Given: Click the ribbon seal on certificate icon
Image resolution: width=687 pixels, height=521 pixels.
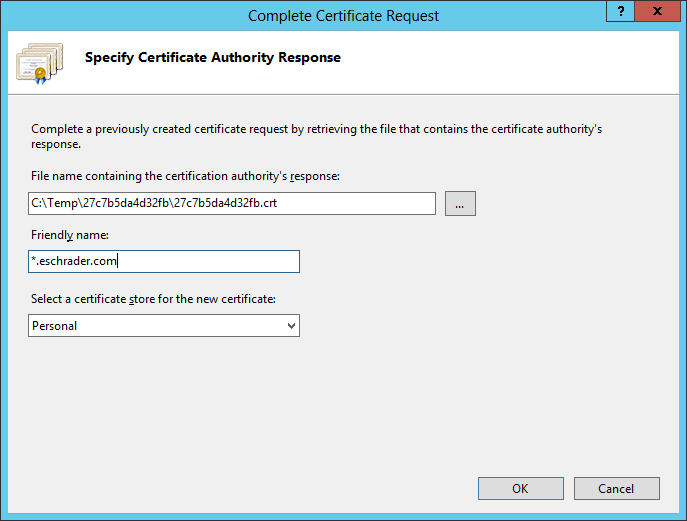Looking at the screenshot, I should pos(40,76).
